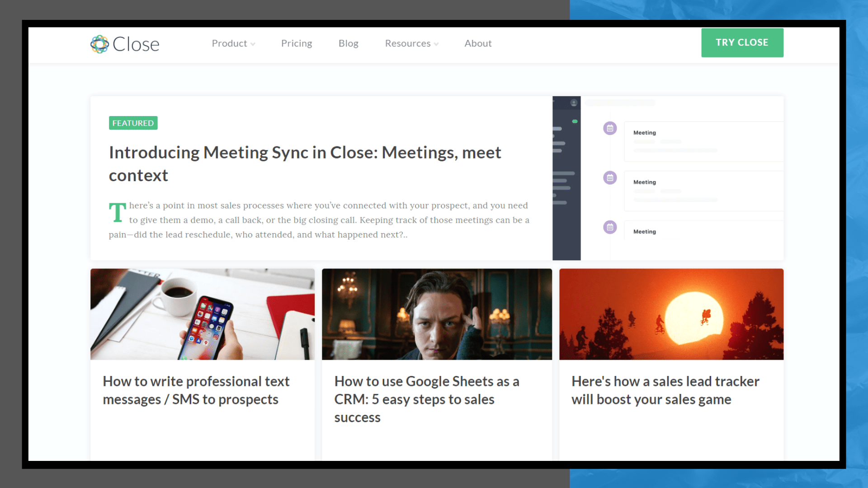Click the FEATURED tag label

(x=133, y=123)
